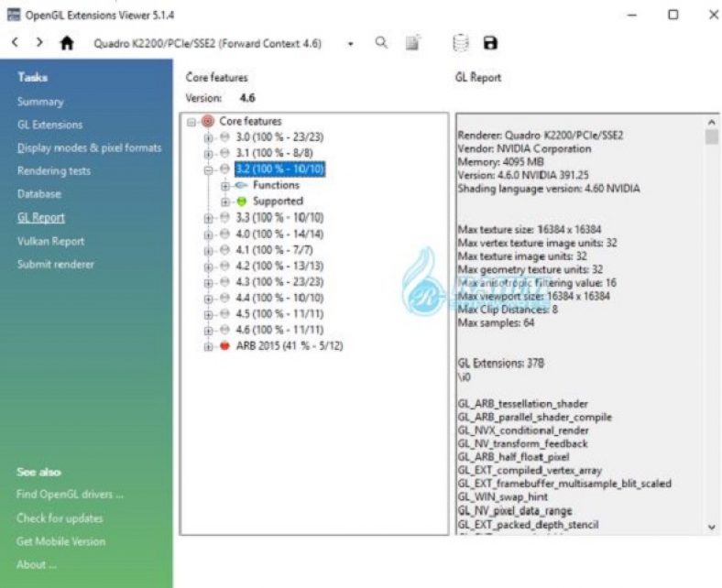The height and width of the screenshot is (588, 722).
Task: Click the GL_WIN_swap_hint line
Action: [x=503, y=497]
